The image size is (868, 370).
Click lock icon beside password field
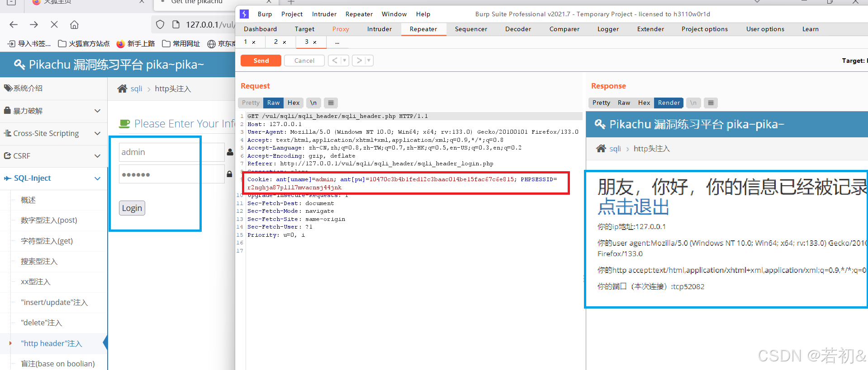[230, 174]
